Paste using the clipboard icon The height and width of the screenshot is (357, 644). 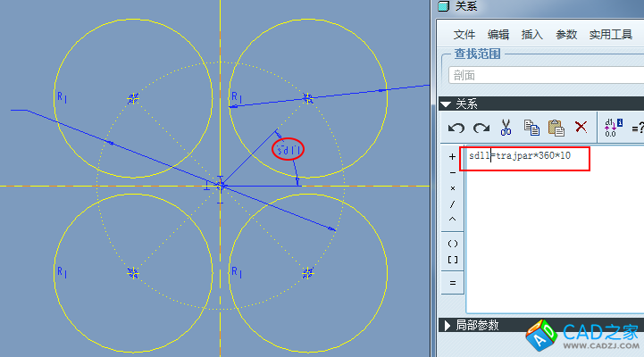pyautogui.click(x=556, y=128)
